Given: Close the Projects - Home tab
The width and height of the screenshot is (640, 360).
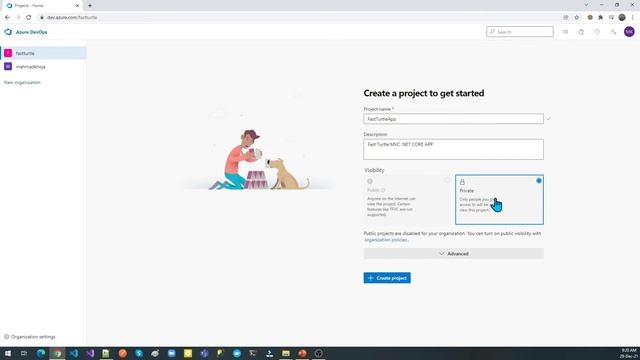Looking at the screenshot, I should (77, 6).
